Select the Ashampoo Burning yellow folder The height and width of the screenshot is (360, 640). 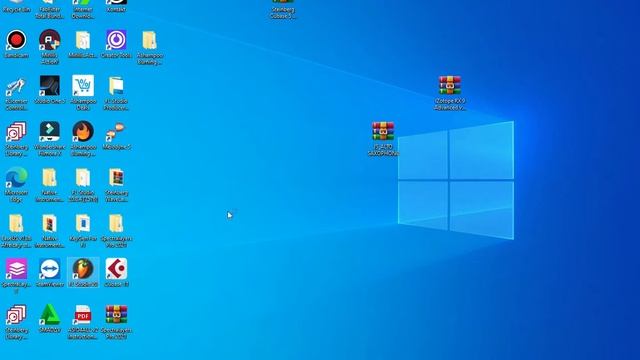coord(149,40)
